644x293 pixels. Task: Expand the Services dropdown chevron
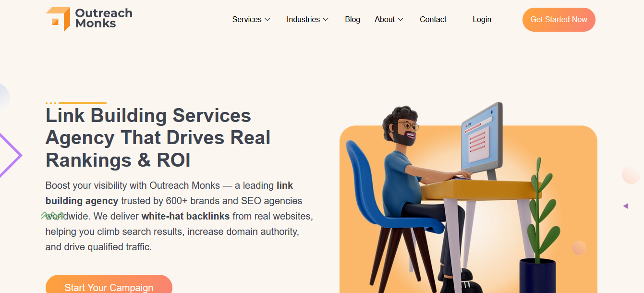pyautogui.click(x=267, y=20)
